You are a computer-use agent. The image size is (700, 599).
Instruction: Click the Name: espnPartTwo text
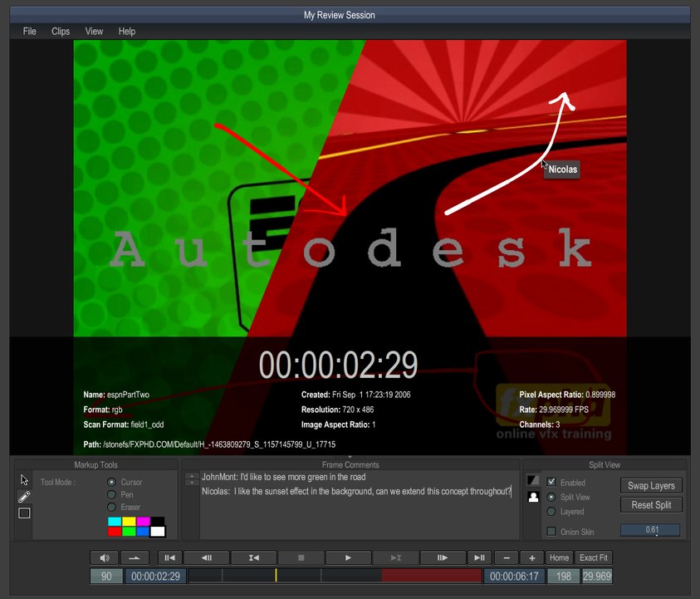point(116,395)
